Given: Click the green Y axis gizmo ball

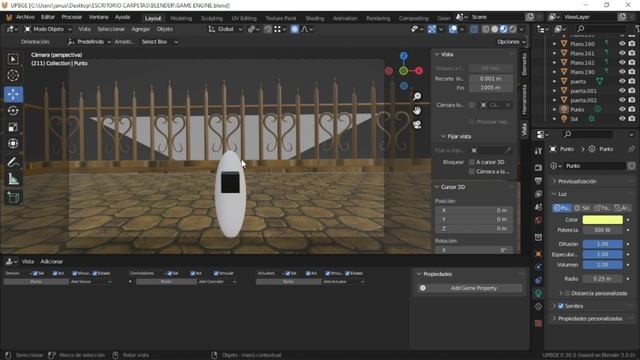Looking at the screenshot, I should (x=403, y=71).
